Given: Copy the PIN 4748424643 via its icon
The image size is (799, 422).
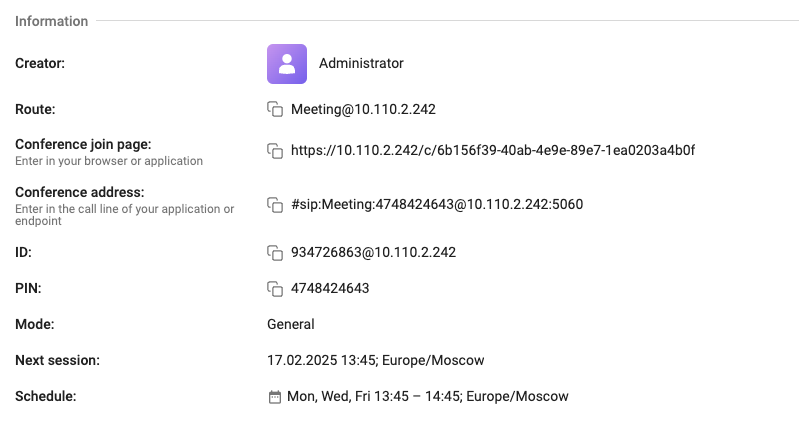Looking at the screenshot, I should 275,289.
